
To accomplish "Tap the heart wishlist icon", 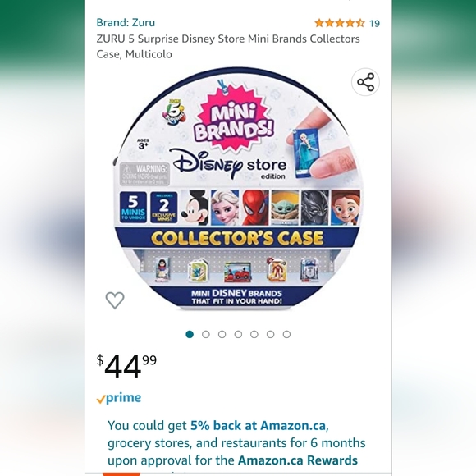I will [x=115, y=300].
